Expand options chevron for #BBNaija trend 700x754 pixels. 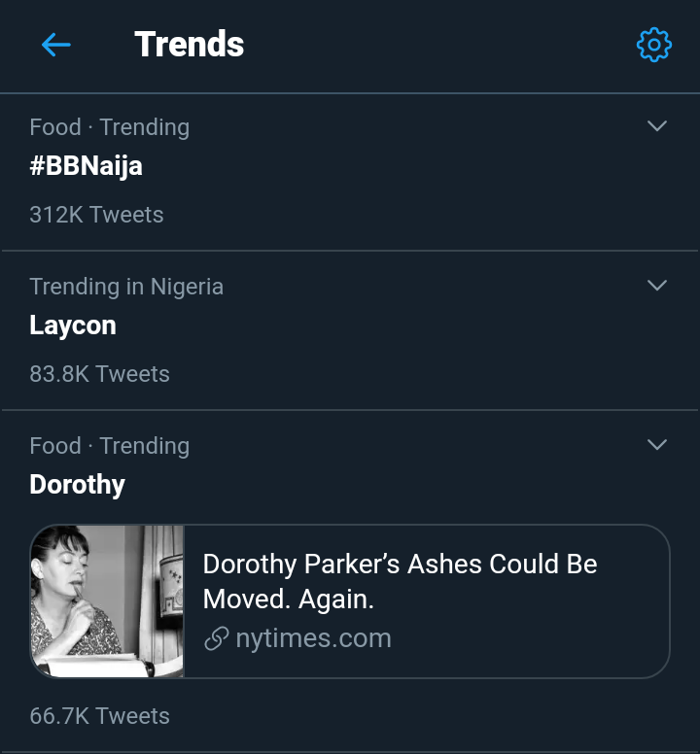[x=657, y=126]
